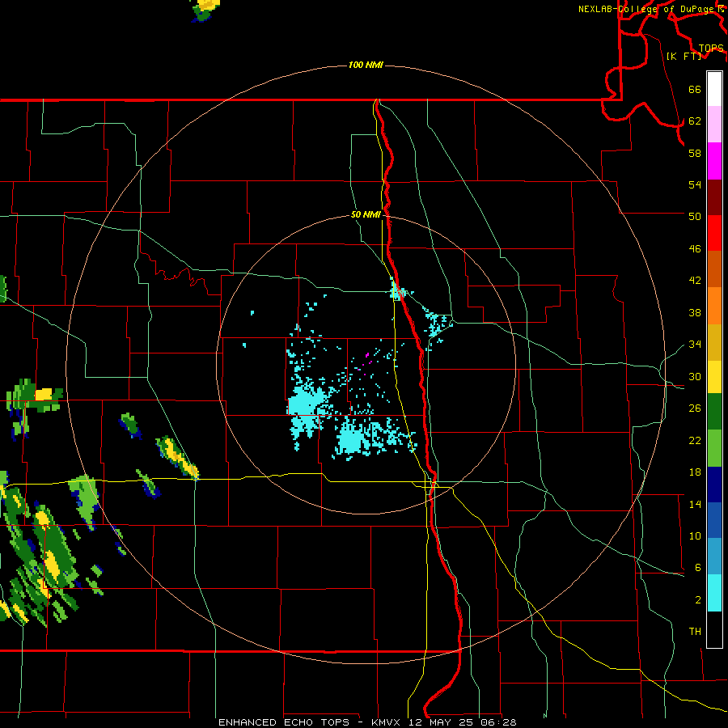
Task: Click the medium blue legend swatch
Action: click(714, 520)
